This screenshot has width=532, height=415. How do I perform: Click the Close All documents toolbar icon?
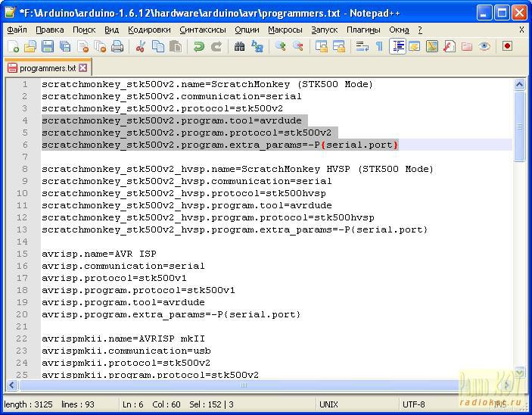(100, 46)
